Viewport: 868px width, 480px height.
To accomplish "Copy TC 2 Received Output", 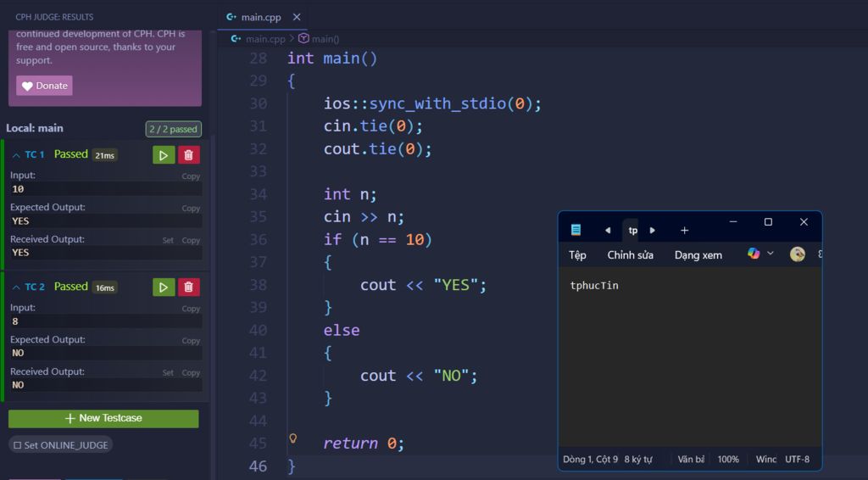I will [x=191, y=373].
